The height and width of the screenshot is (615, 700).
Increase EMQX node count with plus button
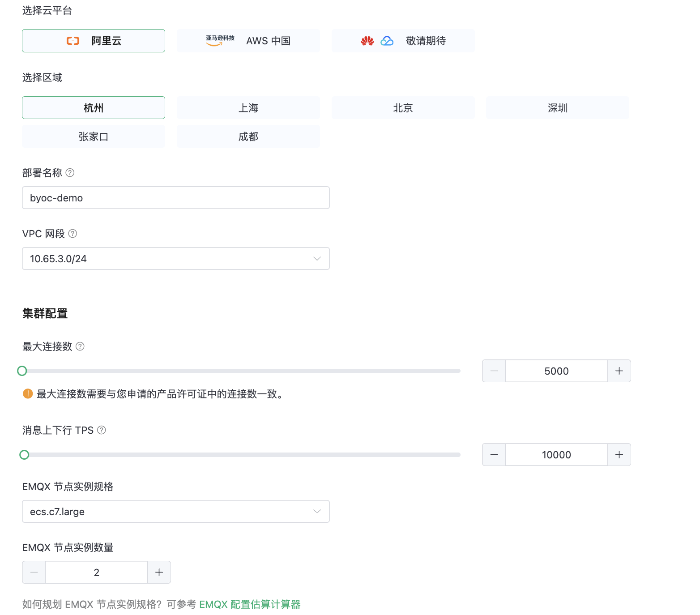coord(159,572)
